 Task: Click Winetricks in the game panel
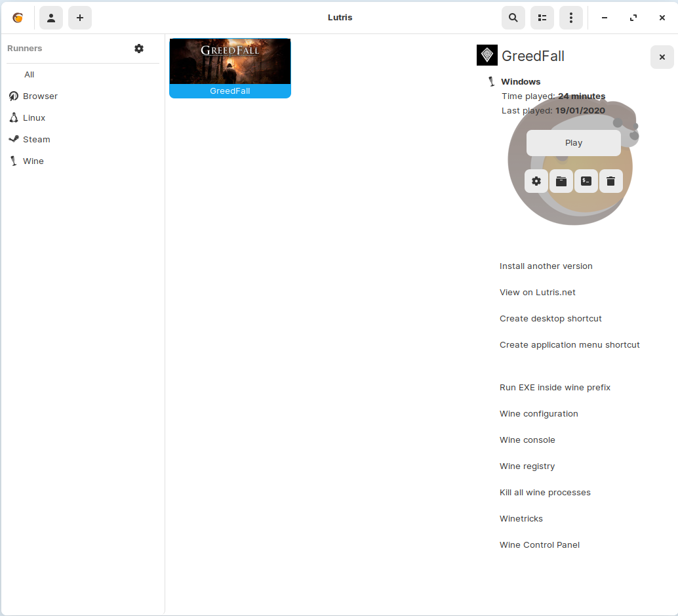coord(521,518)
